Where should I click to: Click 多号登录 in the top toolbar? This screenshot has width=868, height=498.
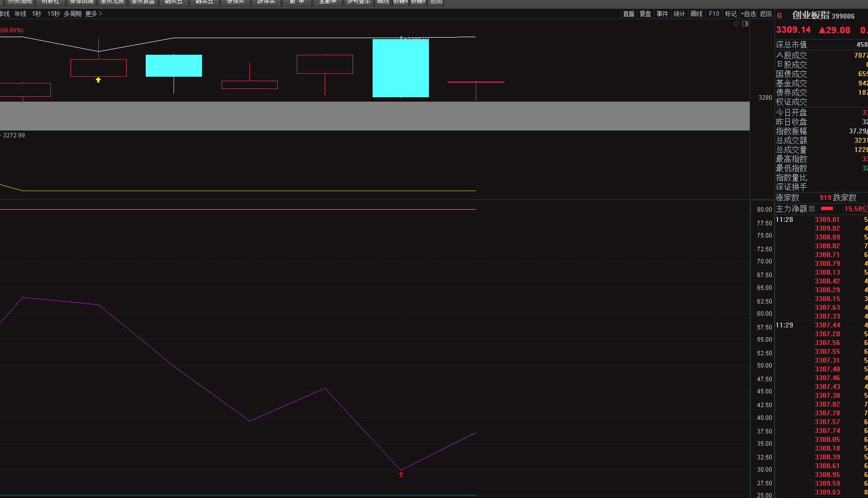(x=358, y=2)
